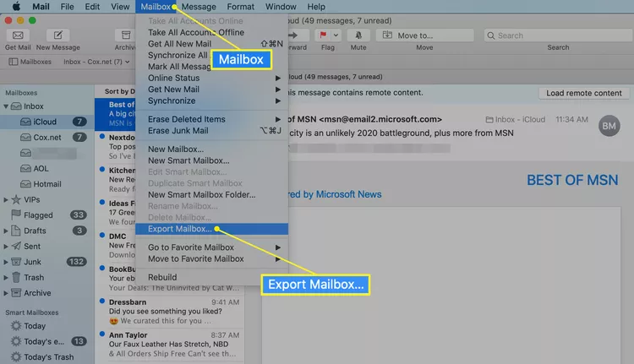The image size is (634, 364).
Task: Collapse the Inbox disclosure triangle
Action: coord(6,106)
